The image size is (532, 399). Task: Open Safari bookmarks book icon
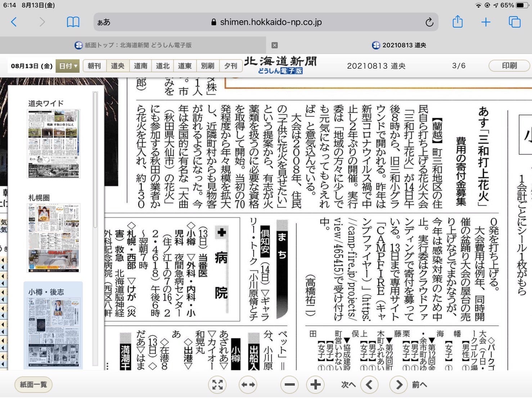click(73, 22)
